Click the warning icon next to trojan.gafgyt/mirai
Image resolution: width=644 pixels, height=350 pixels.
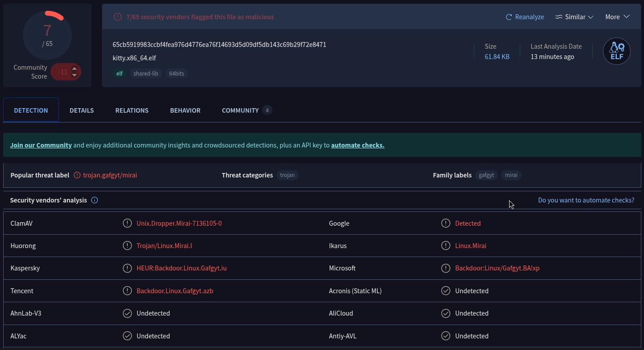(77, 175)
